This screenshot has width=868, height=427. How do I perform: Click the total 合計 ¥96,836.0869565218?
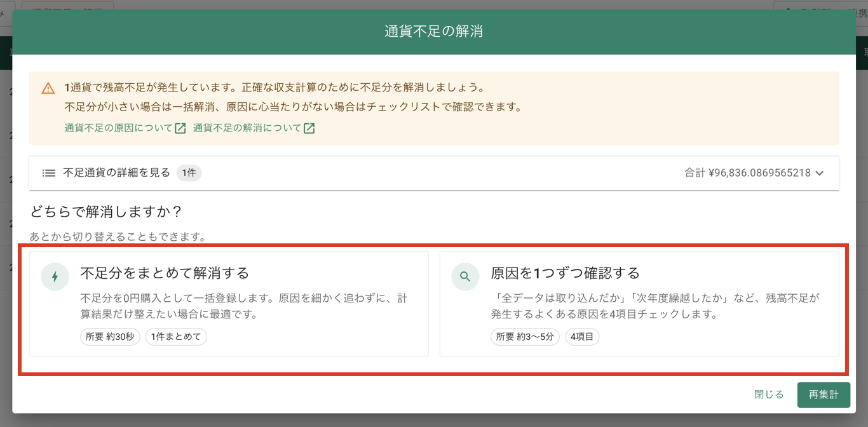point(747,173)
